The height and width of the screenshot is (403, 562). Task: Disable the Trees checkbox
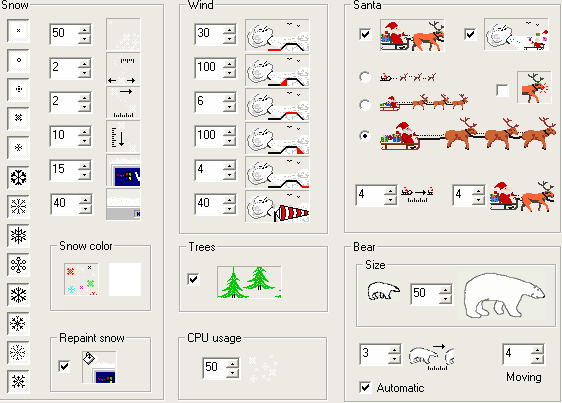click(x=194, y=279)
